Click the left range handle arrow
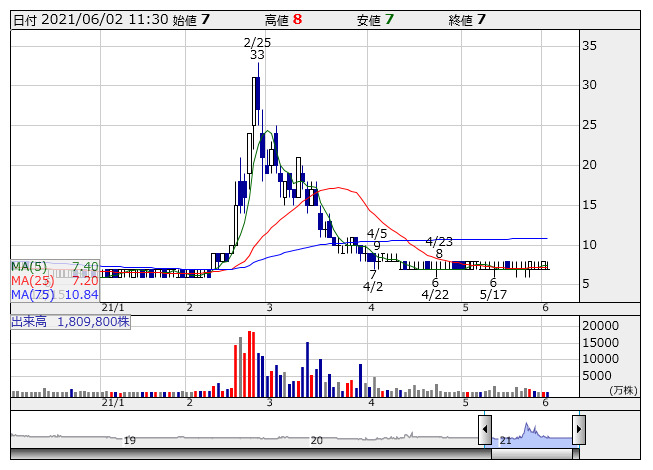 coord(484,431)
